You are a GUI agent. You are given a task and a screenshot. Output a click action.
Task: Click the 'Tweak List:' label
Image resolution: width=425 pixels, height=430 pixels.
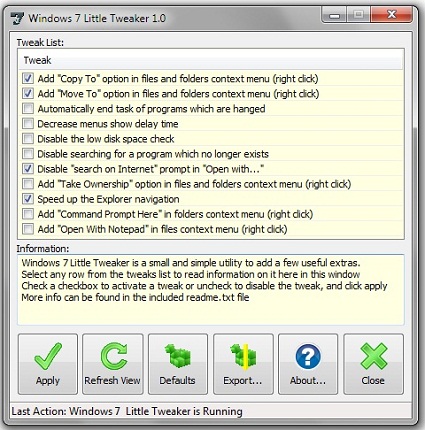pos(40,43)
